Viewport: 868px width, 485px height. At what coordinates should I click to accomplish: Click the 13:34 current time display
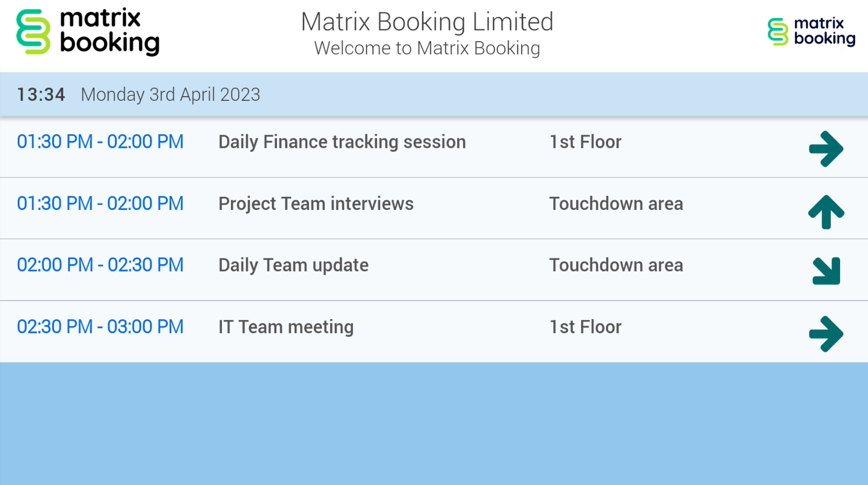[41, 95]
